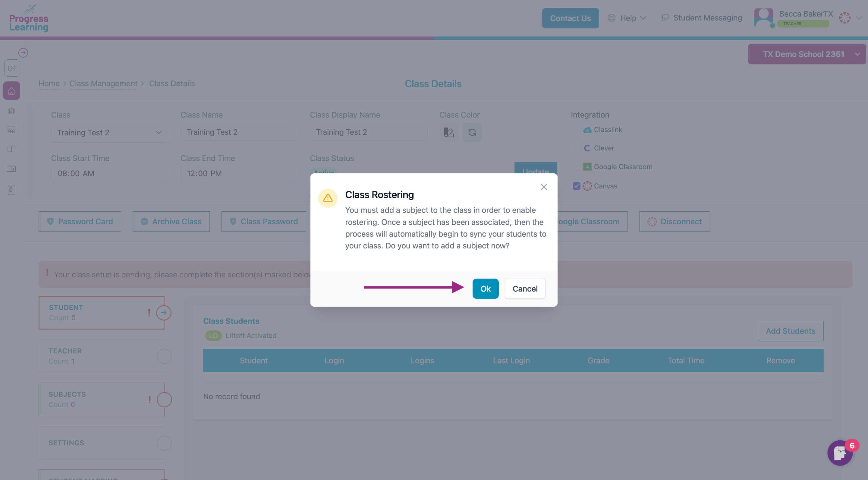Screen dimensions: 868x480
Task: Open the sidebar home icon
Action: click(11, 91)
